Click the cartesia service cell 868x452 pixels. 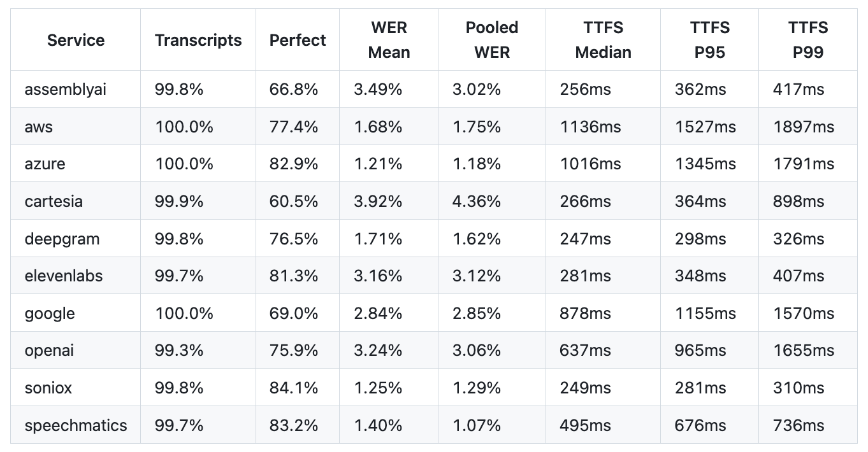54,201
